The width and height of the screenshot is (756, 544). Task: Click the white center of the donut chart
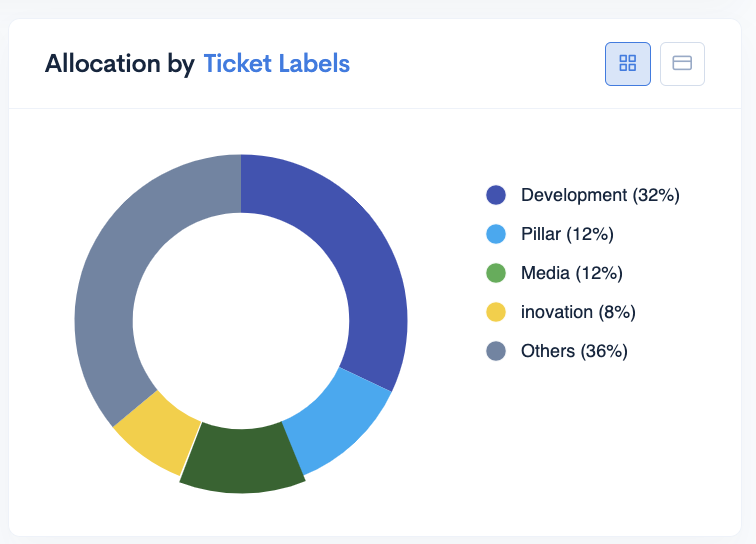tap(241, 321)
